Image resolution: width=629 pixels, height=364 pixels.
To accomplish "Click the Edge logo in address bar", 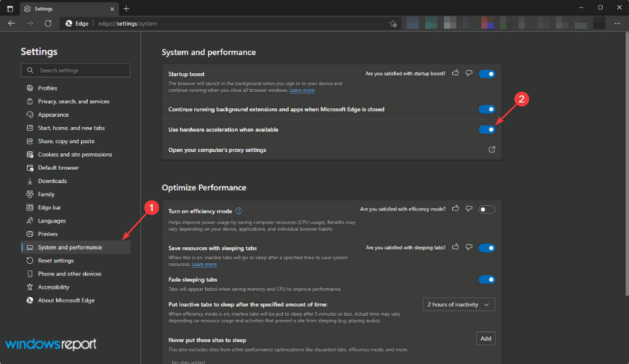I will click(x=69, y=23).
